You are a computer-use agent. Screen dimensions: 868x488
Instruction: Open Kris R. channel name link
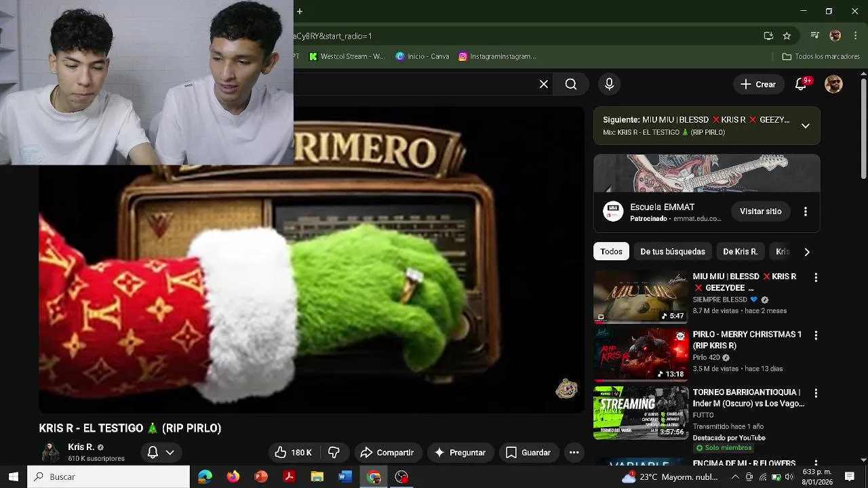[81, 447]
